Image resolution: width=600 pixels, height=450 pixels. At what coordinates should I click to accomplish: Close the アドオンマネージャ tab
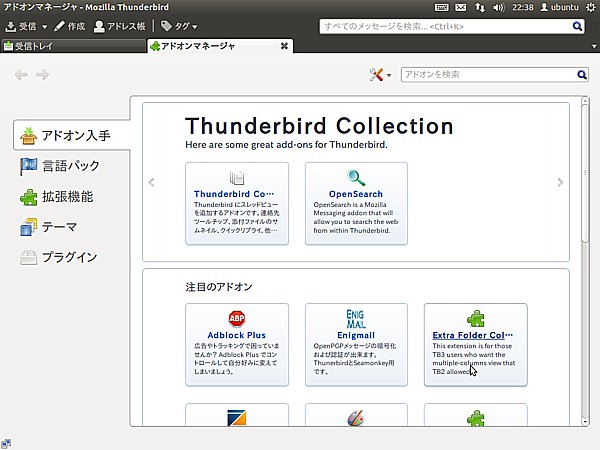pos(284,46)
